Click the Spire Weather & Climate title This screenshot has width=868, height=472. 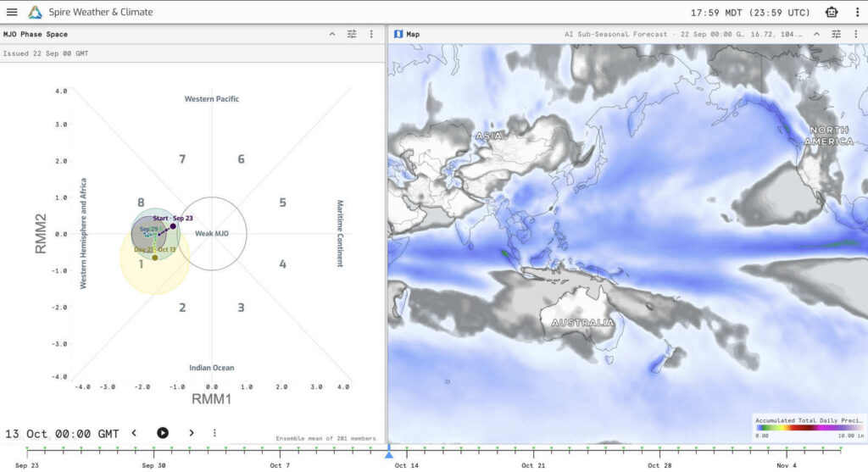pos(101,12)
